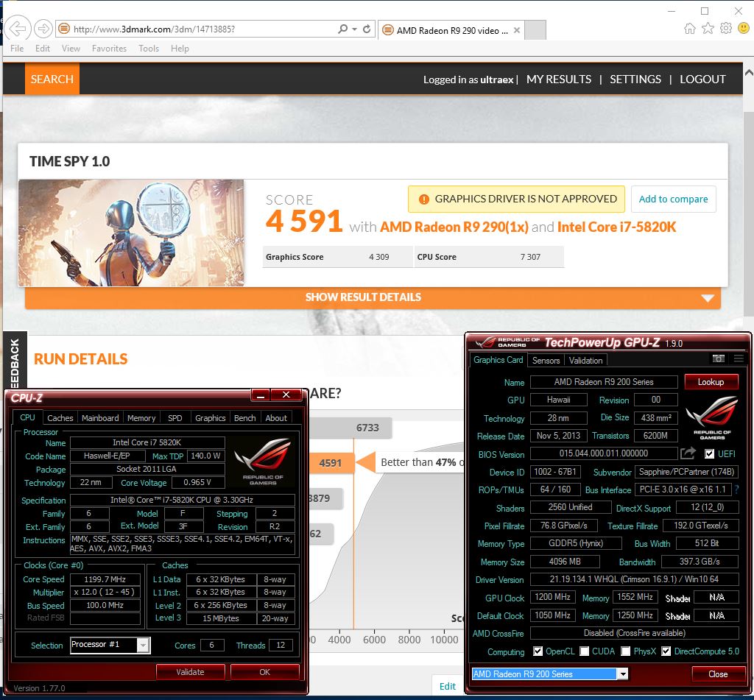This screenshot has height=700, width=754.
Task: Take a GPU-Z screenshot with camera icon
Action: [x=719, y=358]
